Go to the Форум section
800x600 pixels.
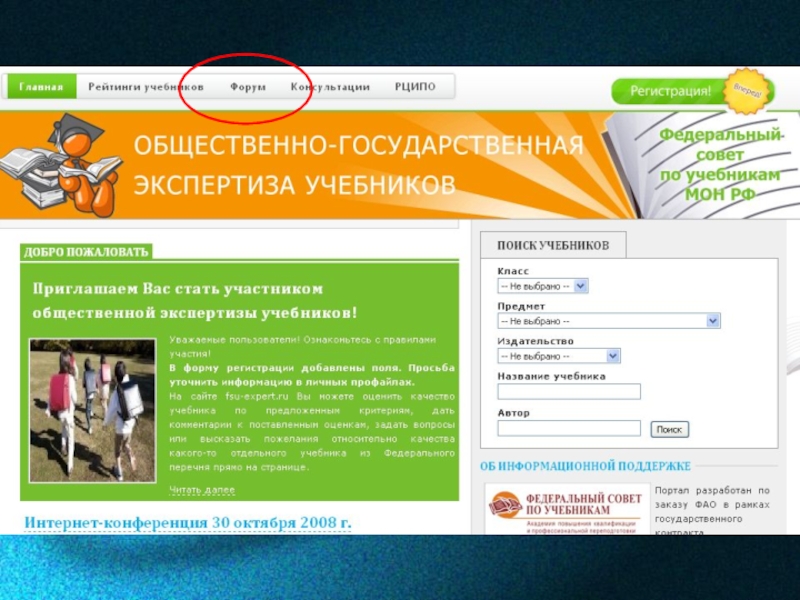coord(248,87)
